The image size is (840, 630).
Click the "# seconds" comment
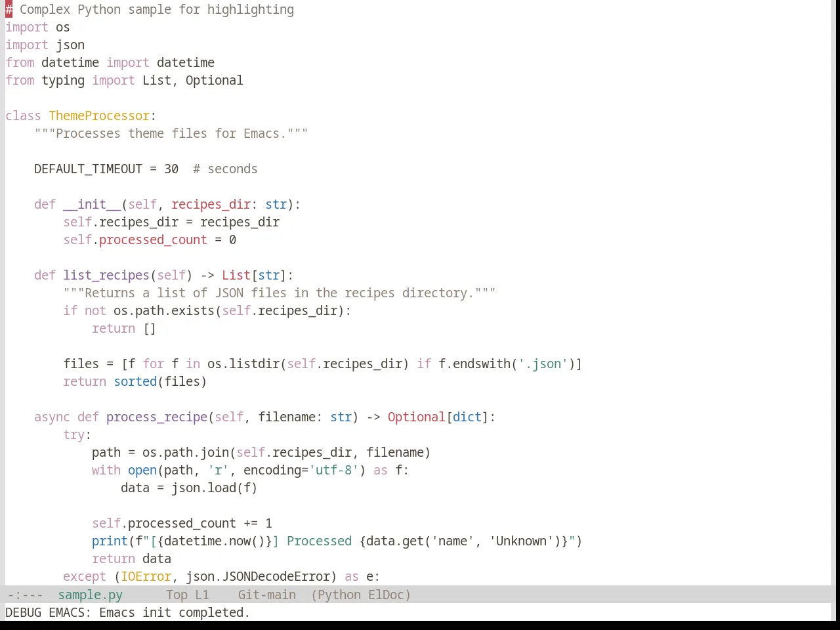(225, 169)
